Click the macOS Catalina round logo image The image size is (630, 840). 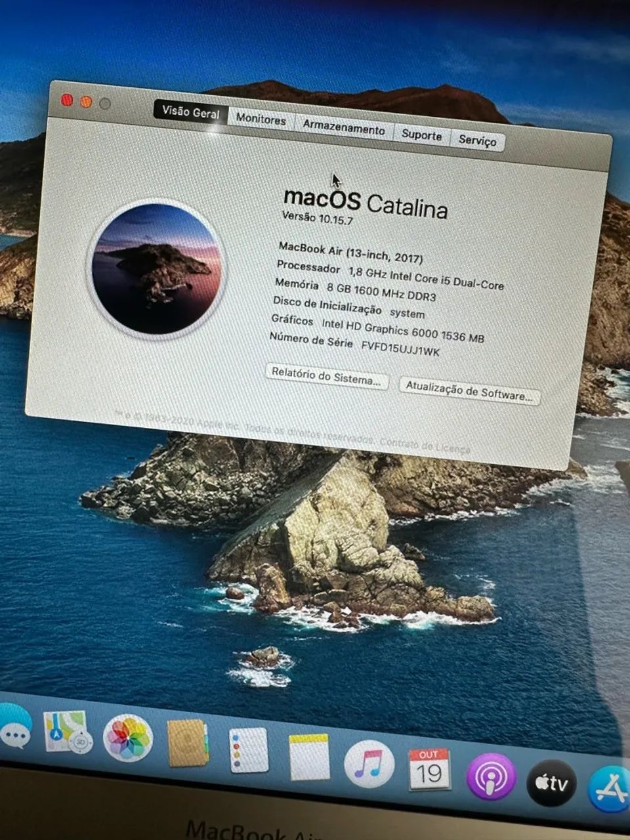(x=157, y=269)
